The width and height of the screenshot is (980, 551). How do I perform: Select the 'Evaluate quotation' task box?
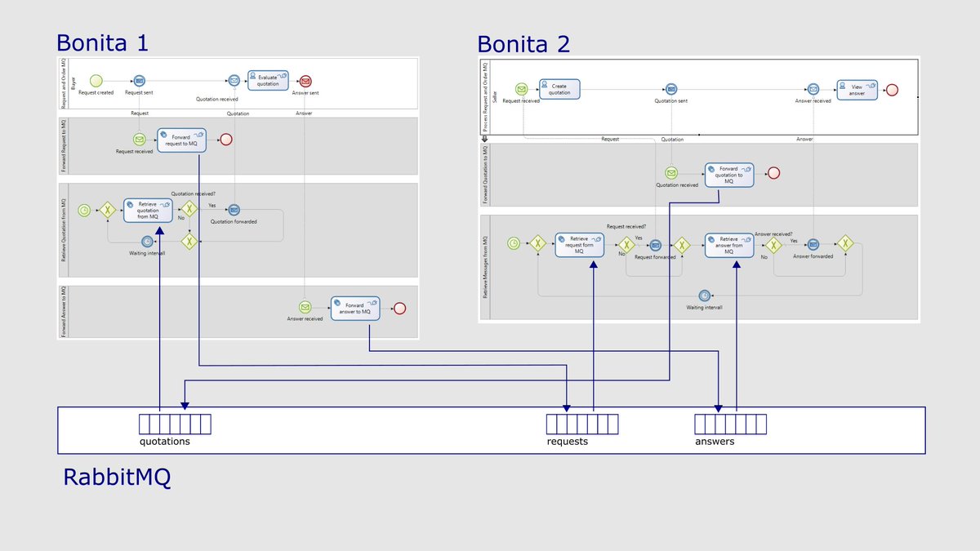(x=268, y=79)
